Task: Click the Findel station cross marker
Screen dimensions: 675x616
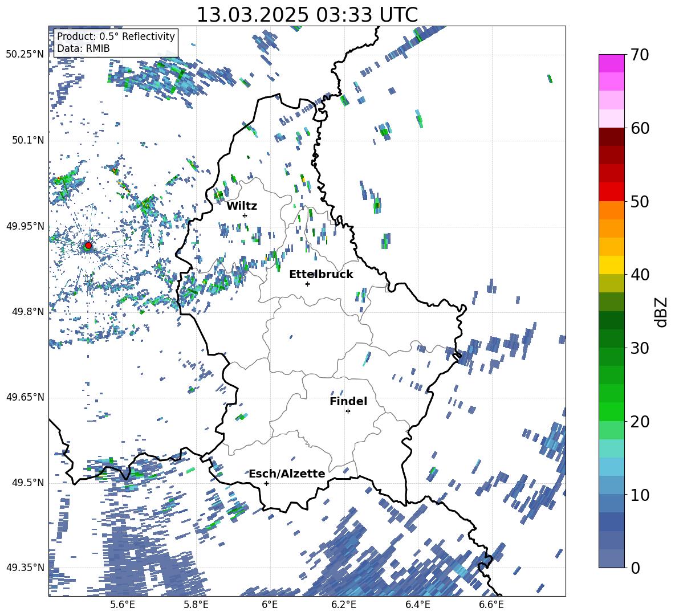Action: [348, 411]
